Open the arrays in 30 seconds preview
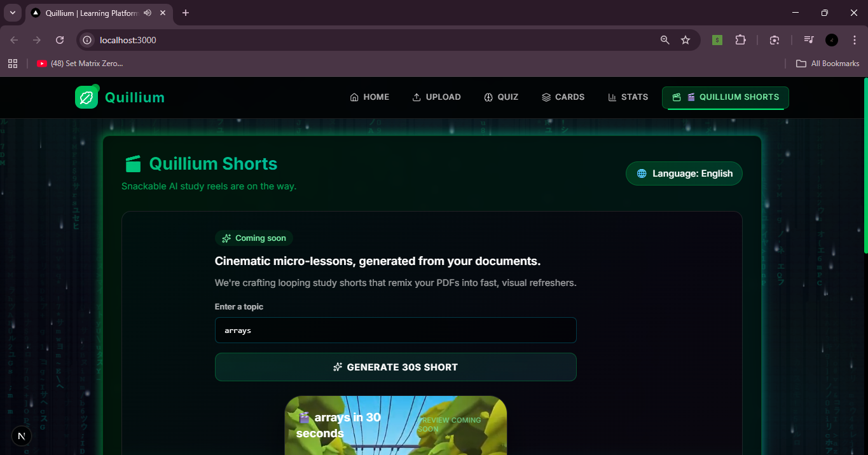The width and height of the screenshot is (868, 455). (x=396, y=425)
